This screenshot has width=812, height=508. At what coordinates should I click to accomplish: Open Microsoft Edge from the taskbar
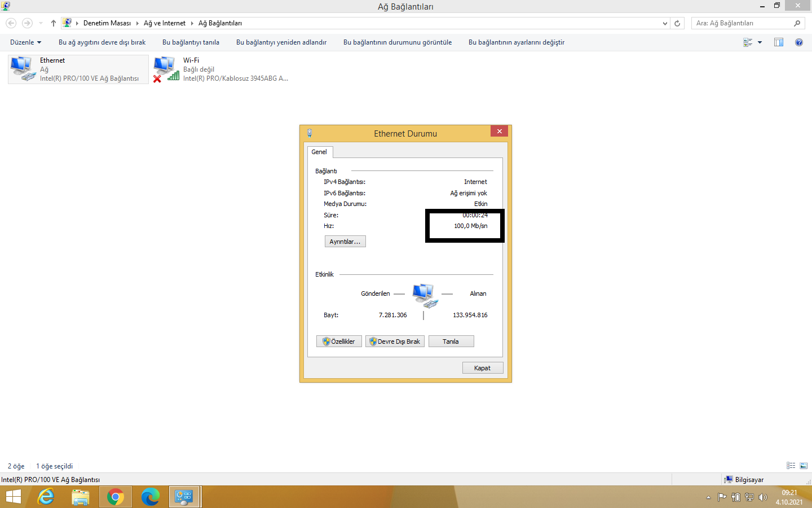[x=151, y=497]
